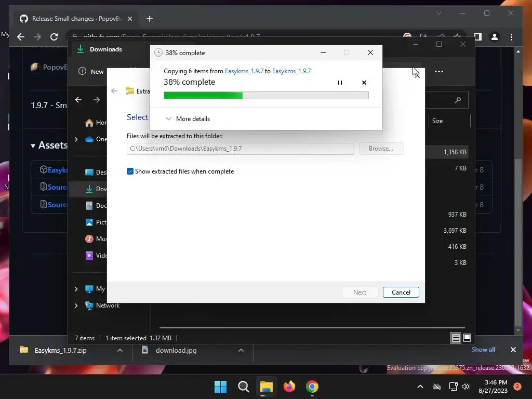Open Home in the navigation pane

pos(96,123)
